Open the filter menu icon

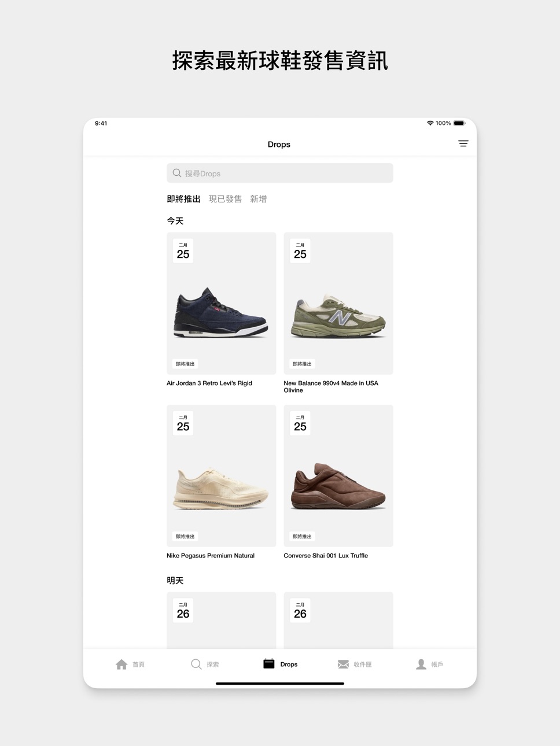pos(463,143)
